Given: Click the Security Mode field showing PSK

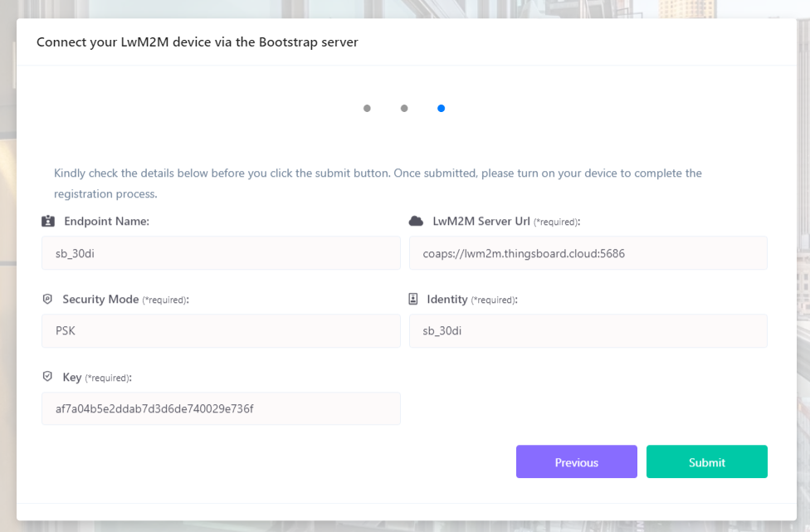Looking at the screenshot, I should pyautogui.click(x=221, y=330).
